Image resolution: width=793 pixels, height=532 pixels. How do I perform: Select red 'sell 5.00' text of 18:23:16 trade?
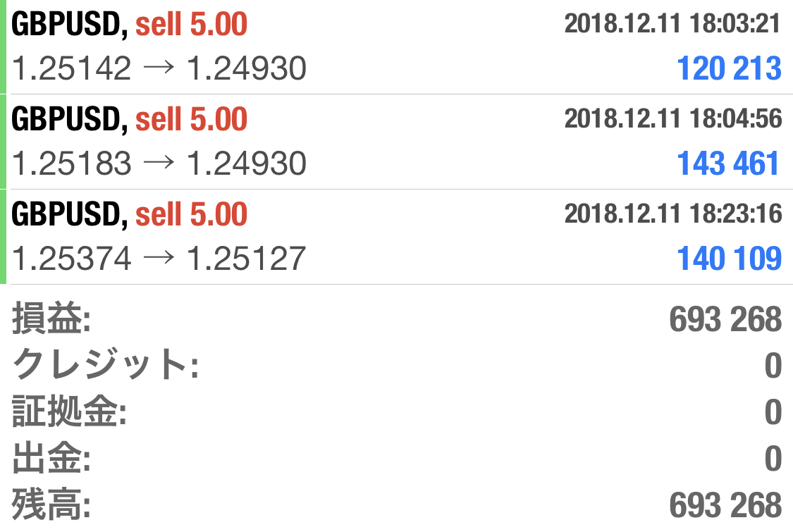click(191, 214)
